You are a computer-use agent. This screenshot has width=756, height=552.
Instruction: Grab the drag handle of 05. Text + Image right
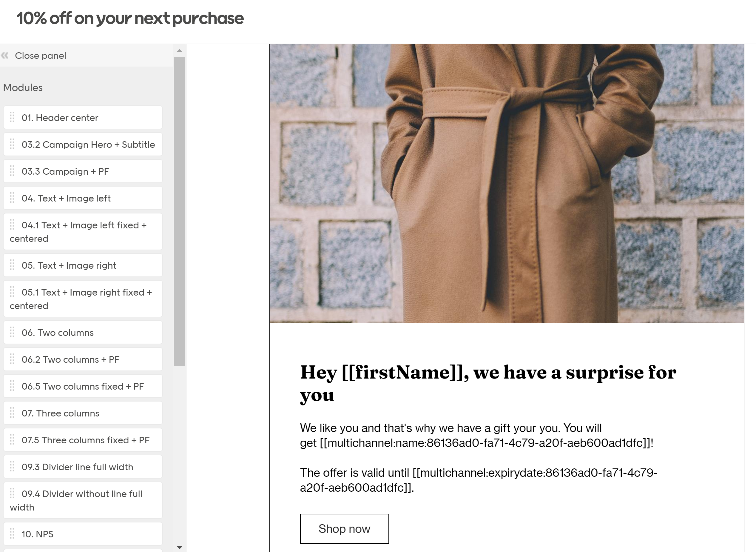pyautogui.click(x=13, y=265)
